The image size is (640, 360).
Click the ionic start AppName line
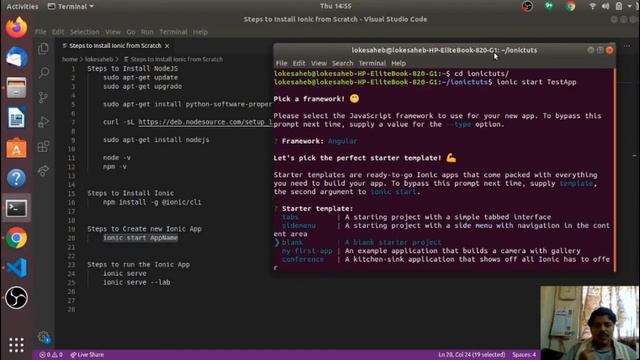pyautogui.click(x=140, y=238)
